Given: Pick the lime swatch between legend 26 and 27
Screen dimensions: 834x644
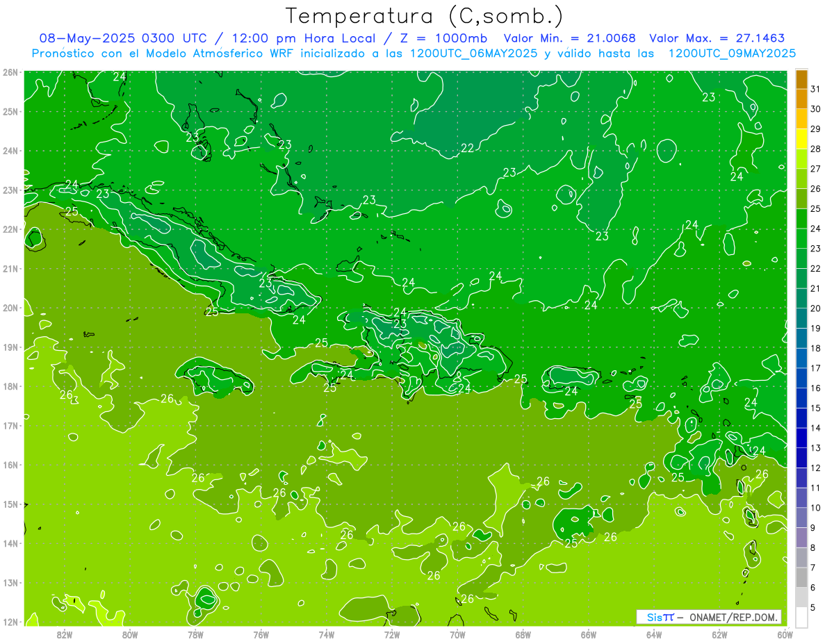Looking at the screenshot, I should tap(801, 179).
